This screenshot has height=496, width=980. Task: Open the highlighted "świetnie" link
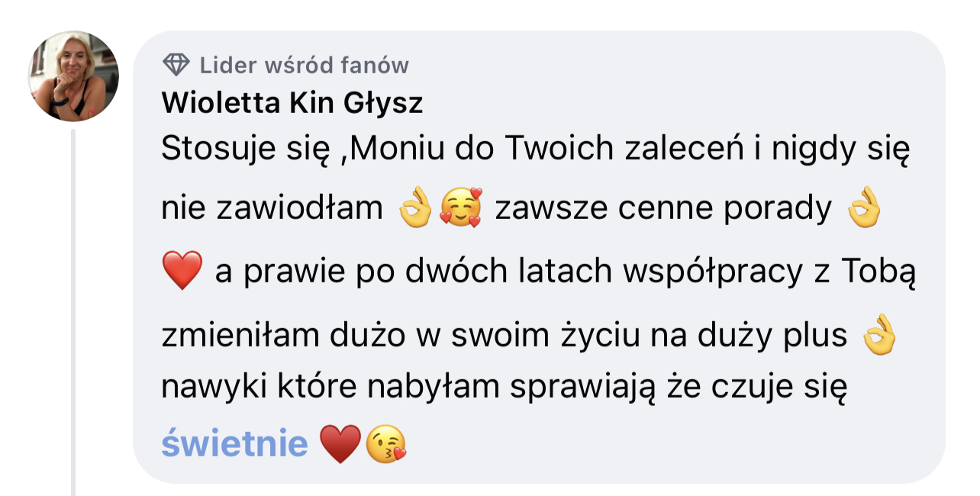[x=235, y=443]
